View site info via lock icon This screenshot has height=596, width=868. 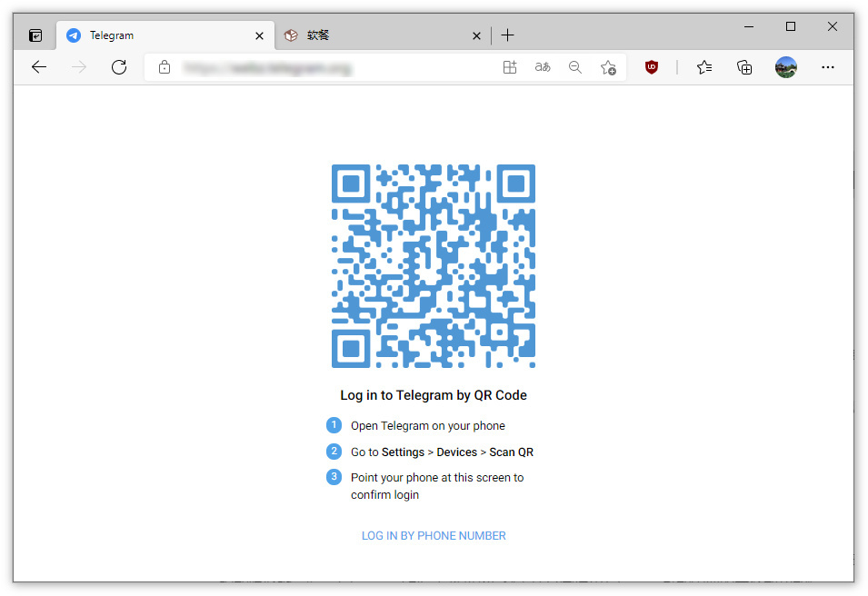click(165, 67)
